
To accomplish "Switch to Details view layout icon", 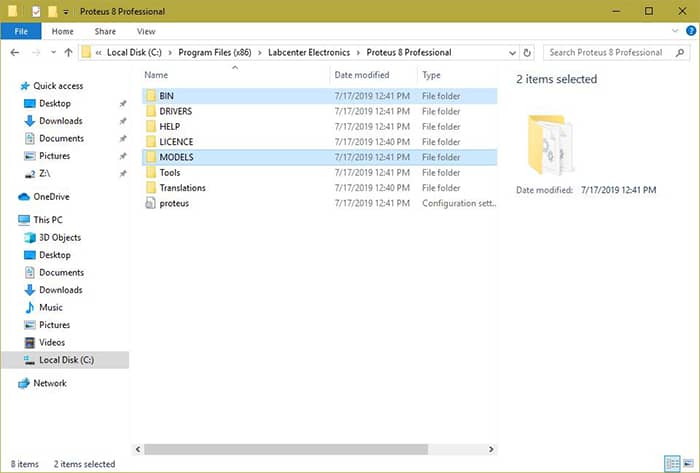I will pyautogui.click(x=672, y=463).
